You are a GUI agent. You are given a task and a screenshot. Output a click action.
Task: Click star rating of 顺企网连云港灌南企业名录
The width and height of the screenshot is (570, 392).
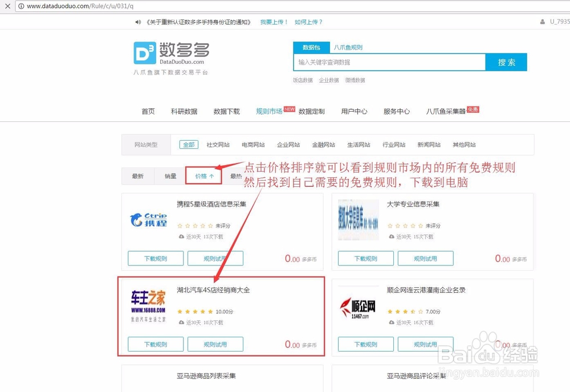pos(405,311)
